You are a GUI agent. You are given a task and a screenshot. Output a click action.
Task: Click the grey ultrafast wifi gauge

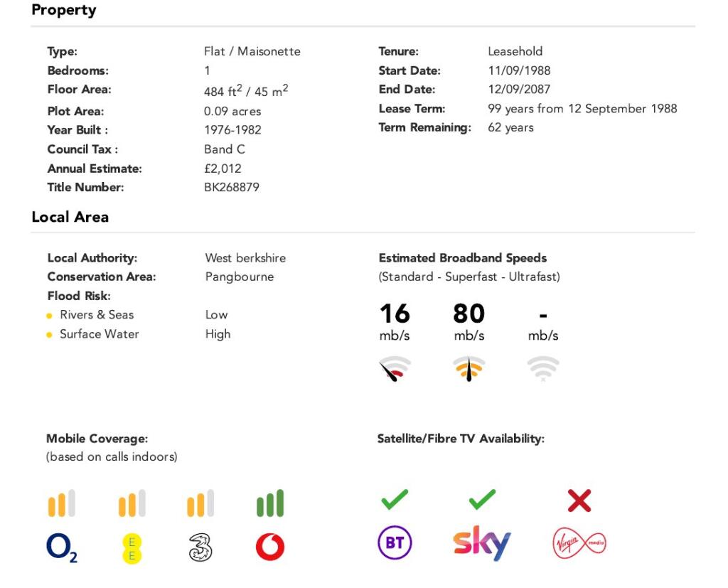click(x=543, y=368)
